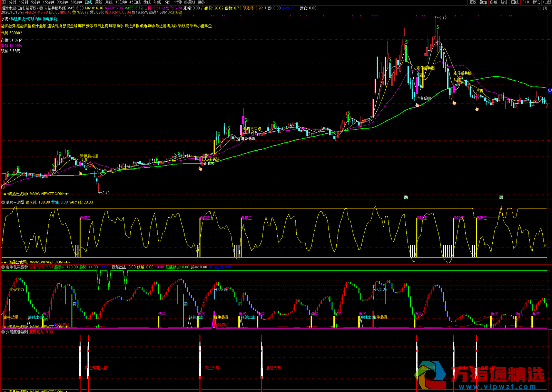Select the 日线 period tab

point(88,2)
